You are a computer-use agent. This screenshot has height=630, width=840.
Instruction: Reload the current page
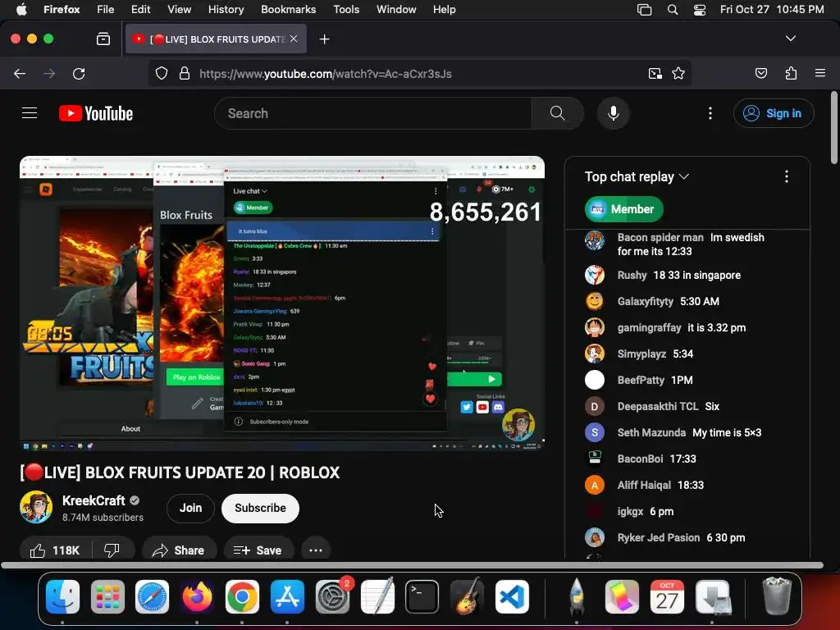(x=79, y=73)
